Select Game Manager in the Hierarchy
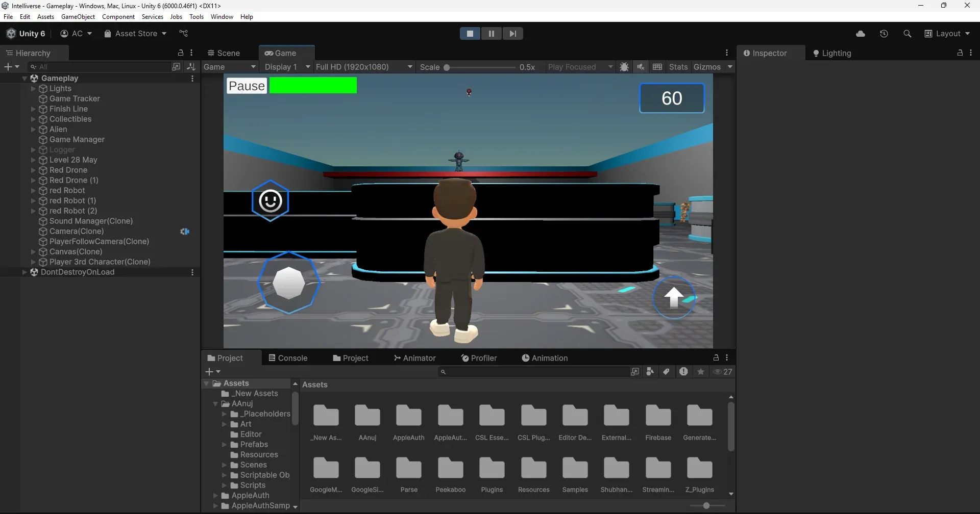This screenshot has height=514, width=980. click(x=77, y=139)
